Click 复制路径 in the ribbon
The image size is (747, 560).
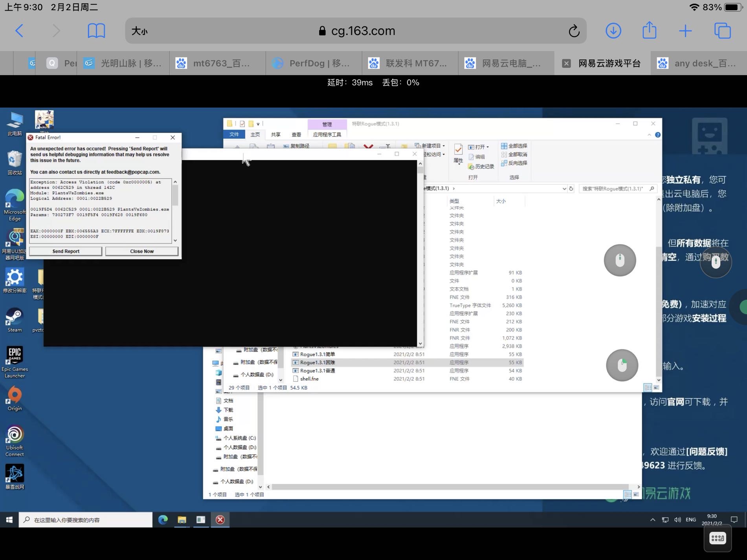tap(296, 146)
